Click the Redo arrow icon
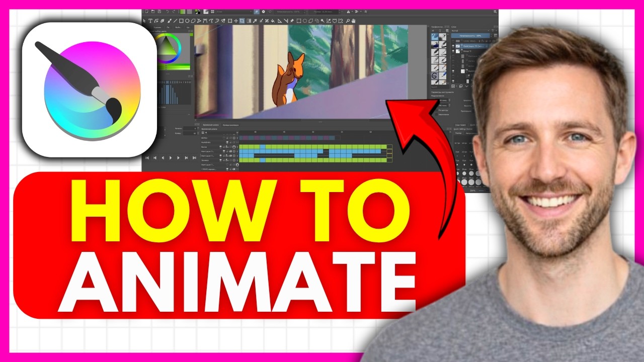Viewport: 644px width, 362px height. pyautogui.click(x=174, y=12)
